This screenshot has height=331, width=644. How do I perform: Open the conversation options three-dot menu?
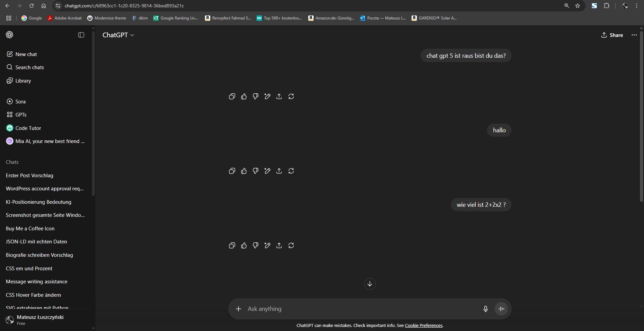tap(634, 35)
